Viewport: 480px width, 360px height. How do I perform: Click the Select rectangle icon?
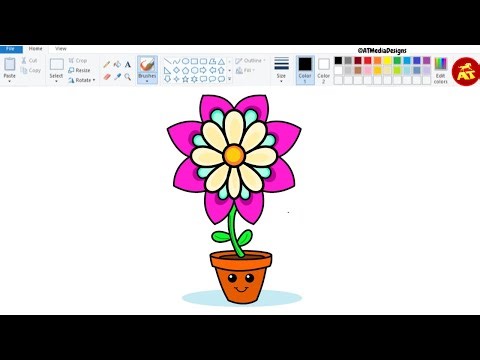[56, 64]
